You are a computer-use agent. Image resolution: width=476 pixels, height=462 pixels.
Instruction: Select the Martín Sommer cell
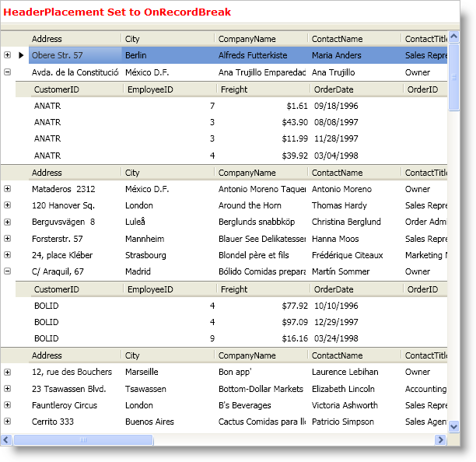(355, 271)
